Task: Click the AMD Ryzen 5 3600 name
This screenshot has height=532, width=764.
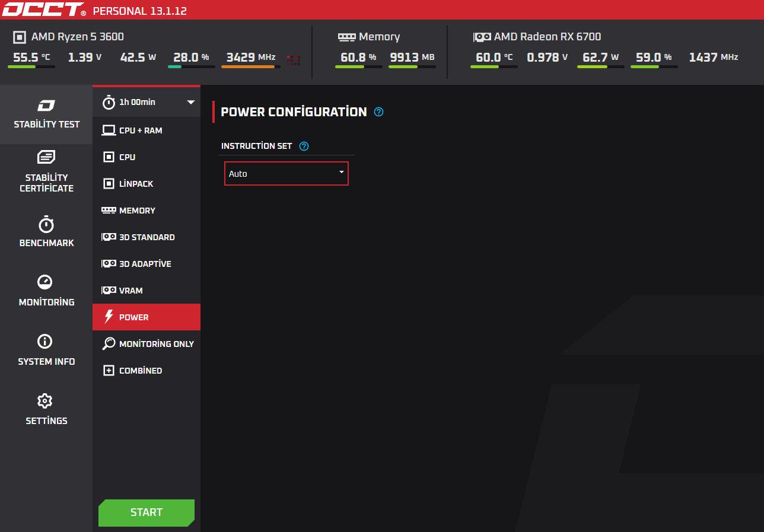Action: tap(78, 37)
